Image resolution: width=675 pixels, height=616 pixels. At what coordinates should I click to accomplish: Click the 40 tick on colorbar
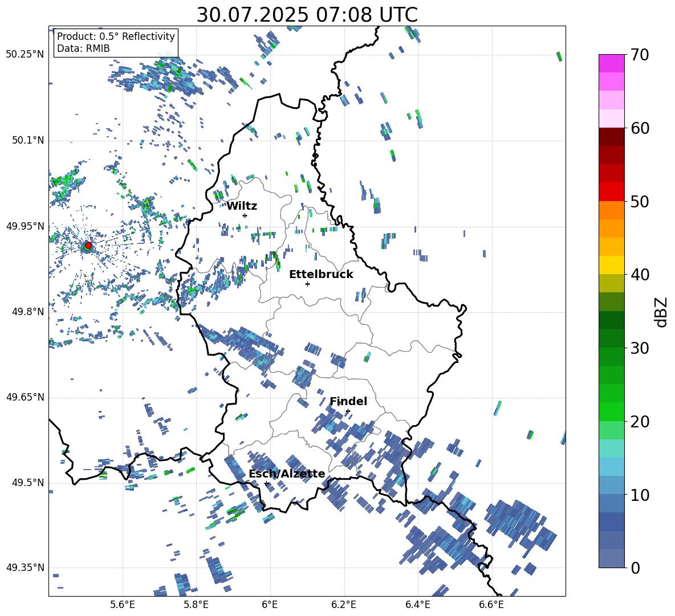[640, 275]
